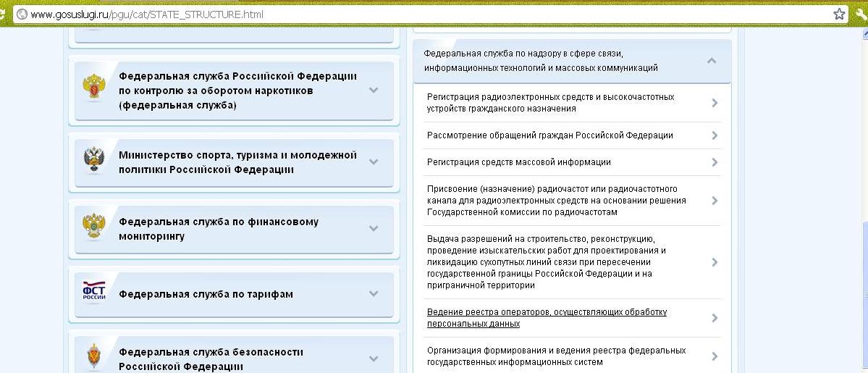Open Ведение реестра операторов персональных данных

[547, 318]
